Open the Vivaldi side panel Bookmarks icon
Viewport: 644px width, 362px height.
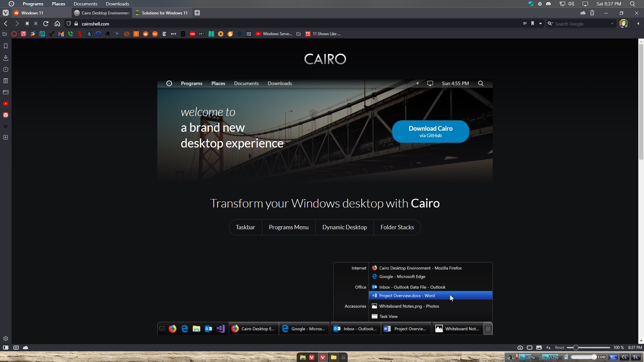(x=6, y=46)
